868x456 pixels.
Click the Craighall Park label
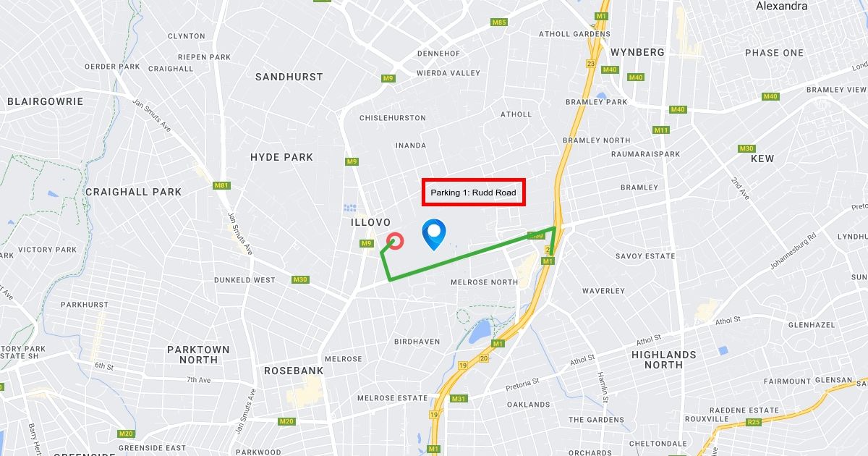coord(133,192)
